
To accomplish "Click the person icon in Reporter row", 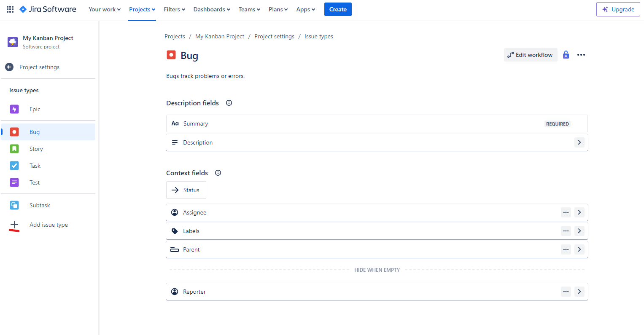I will (175, 292).
